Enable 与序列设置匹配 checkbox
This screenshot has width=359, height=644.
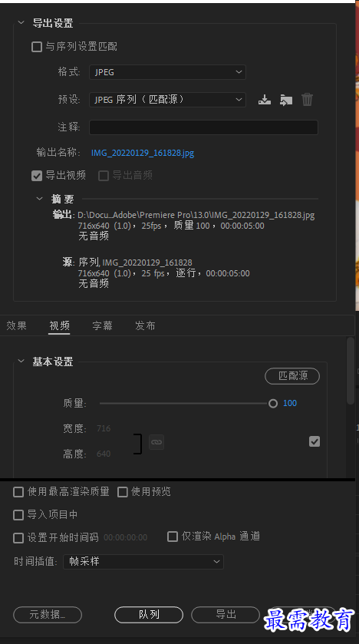(x=37, y=47)
